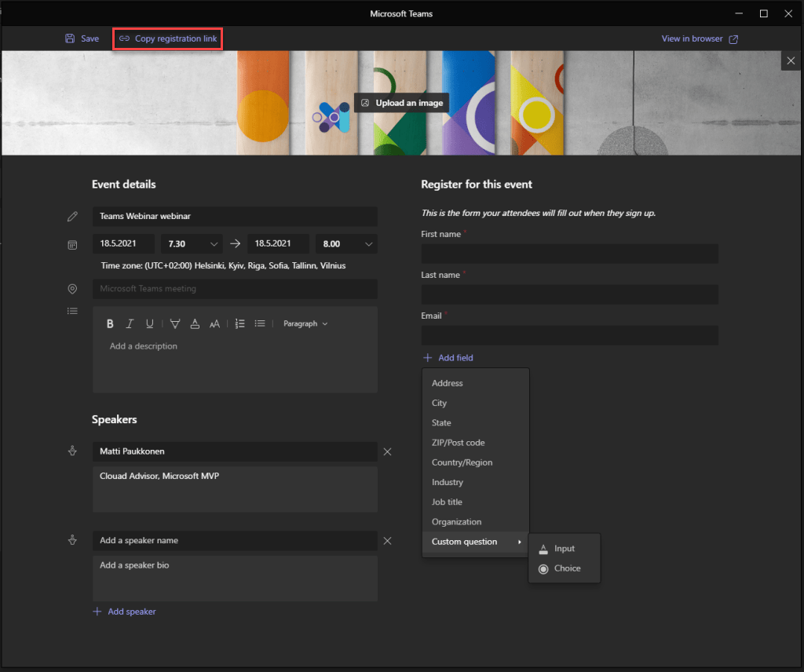Copy the registration link
Screen dimensions: 804x672
pyautogui.click(x=168, y=38)
